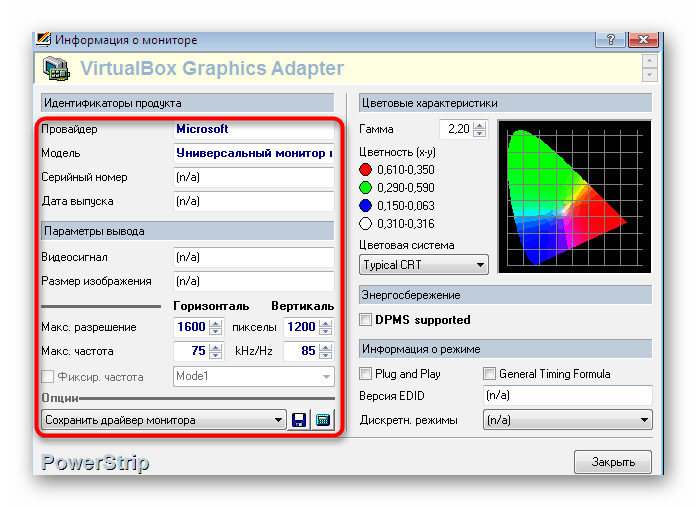696x507 pixels.
Task: Click the help question mark button
Action: coord(610,40)
